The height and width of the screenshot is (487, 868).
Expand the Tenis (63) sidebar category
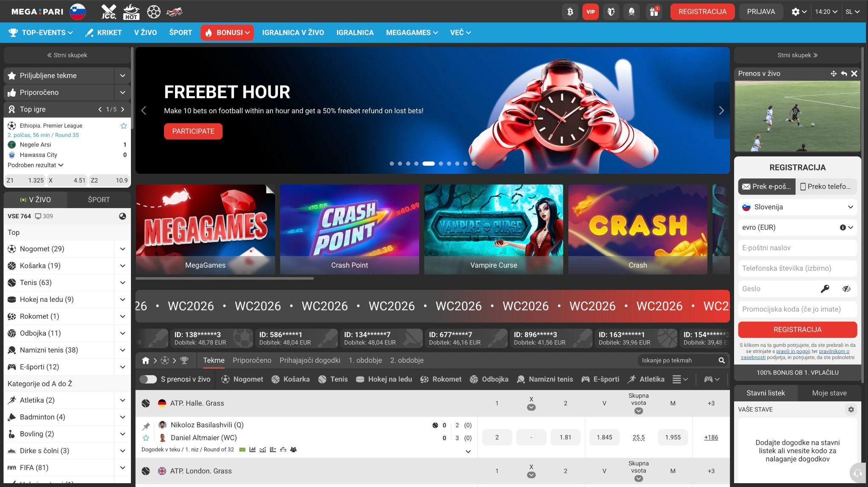pyautogui.click(x=122, y=283)
